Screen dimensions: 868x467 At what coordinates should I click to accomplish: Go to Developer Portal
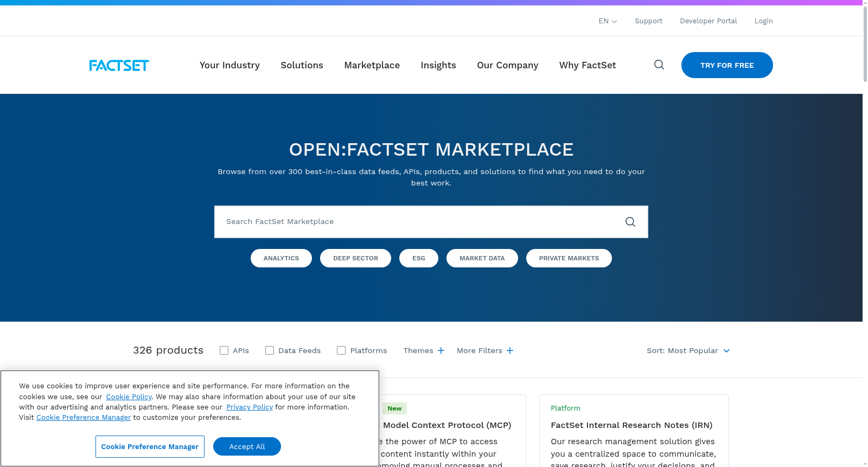pos(709,21)
